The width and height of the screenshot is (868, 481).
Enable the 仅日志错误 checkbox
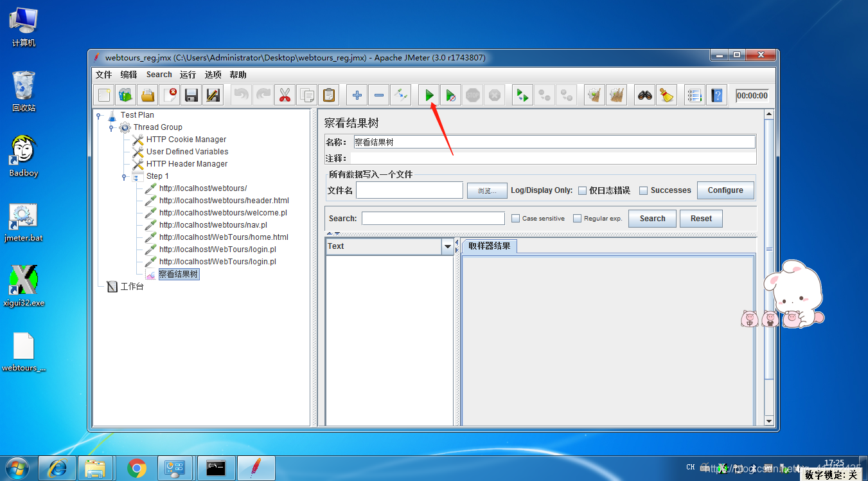[x=582, y=190]
